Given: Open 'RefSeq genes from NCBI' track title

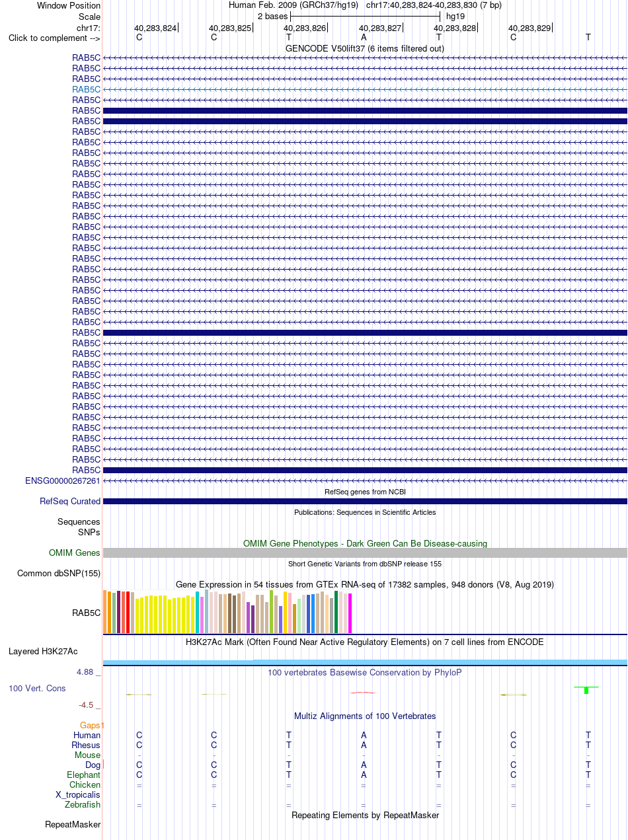Looking at the screenshot, I should 365,492.
